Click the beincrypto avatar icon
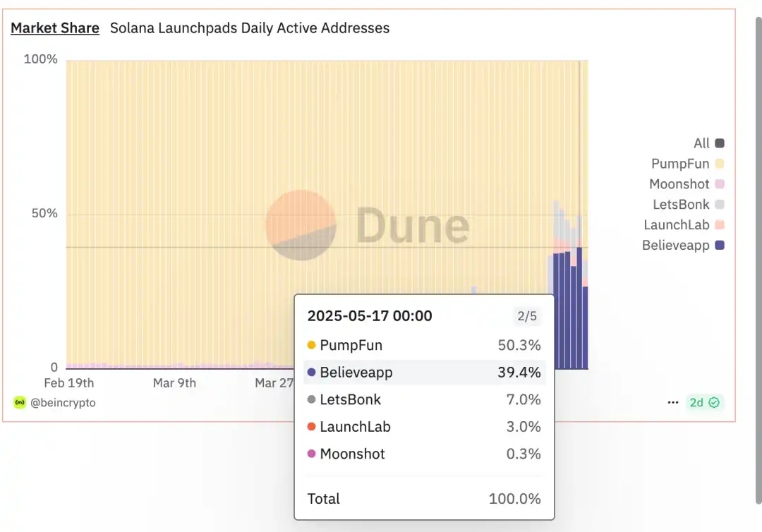 coord(20,403)
